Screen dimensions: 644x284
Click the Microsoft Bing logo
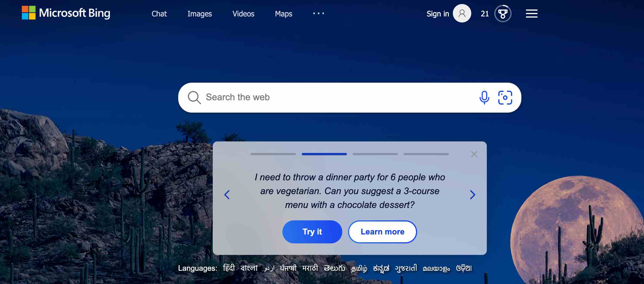66,13
